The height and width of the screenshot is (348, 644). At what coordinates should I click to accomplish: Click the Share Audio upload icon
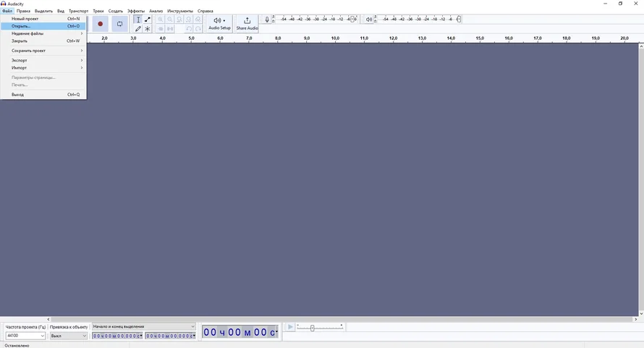247,21
